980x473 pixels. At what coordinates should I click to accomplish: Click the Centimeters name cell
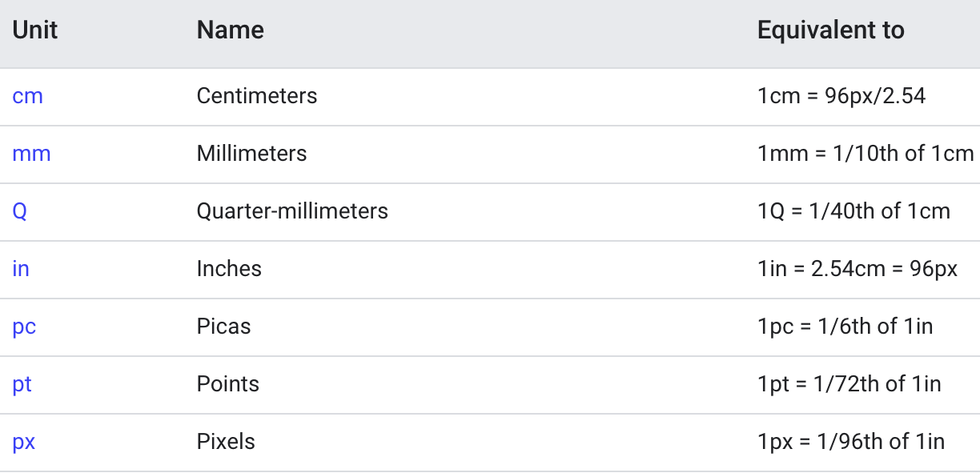tap(257, 97)
